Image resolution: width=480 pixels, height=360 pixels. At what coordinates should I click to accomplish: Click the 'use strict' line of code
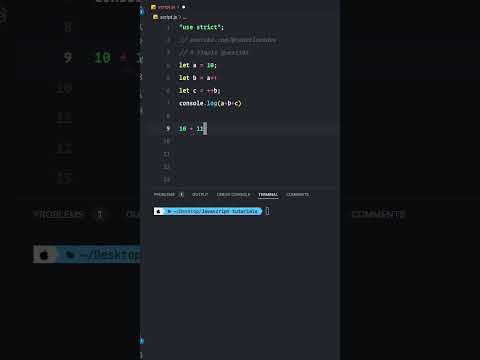(201, 27)
